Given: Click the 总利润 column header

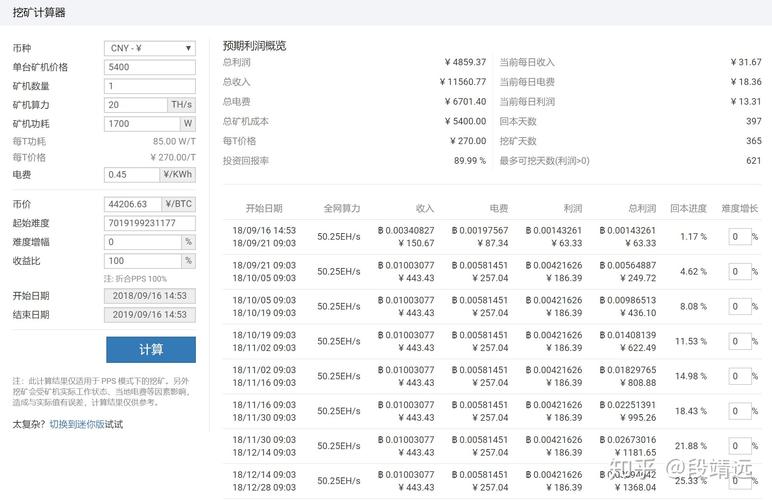Looking at the screenshot, I should (642, 208).
